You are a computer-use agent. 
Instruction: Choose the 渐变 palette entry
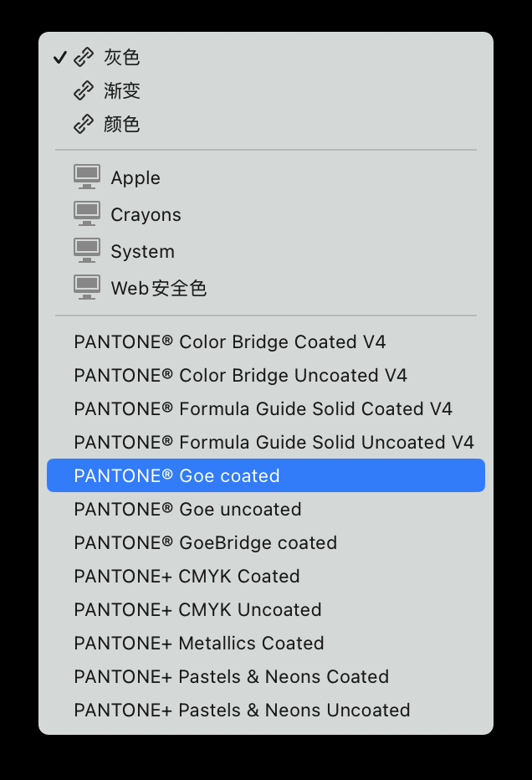(x=122, y=91)
